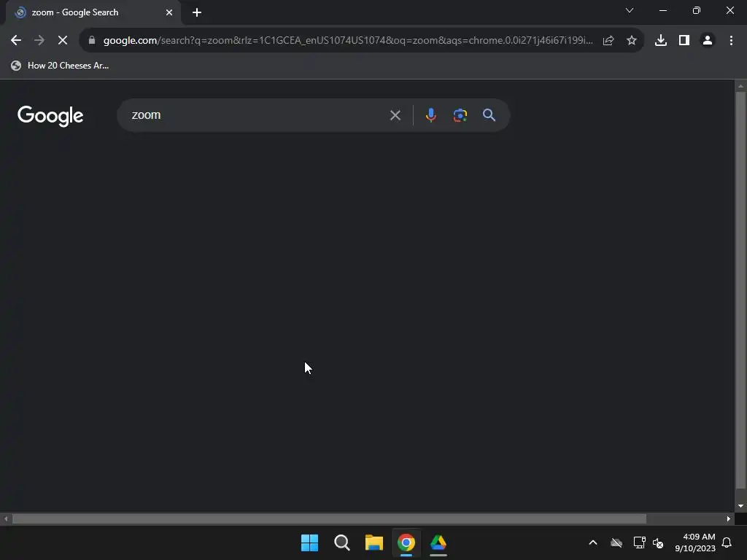Open the Chrome profile menu
747x560 pixels.
coord(708,41)
